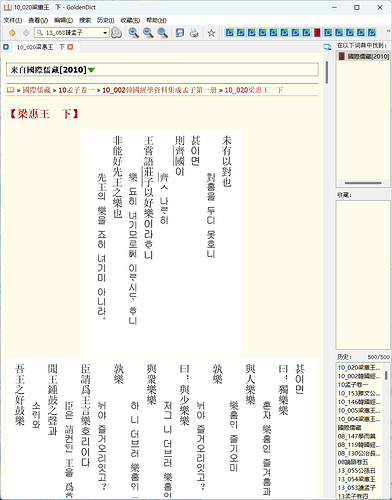The height and width of the screenshot is (500, 392).
Task: Follow the 10_002韓國經學資料集成孟子第一册 breadcrumb link
Action: pyautogui.click(x=159, y=90)
